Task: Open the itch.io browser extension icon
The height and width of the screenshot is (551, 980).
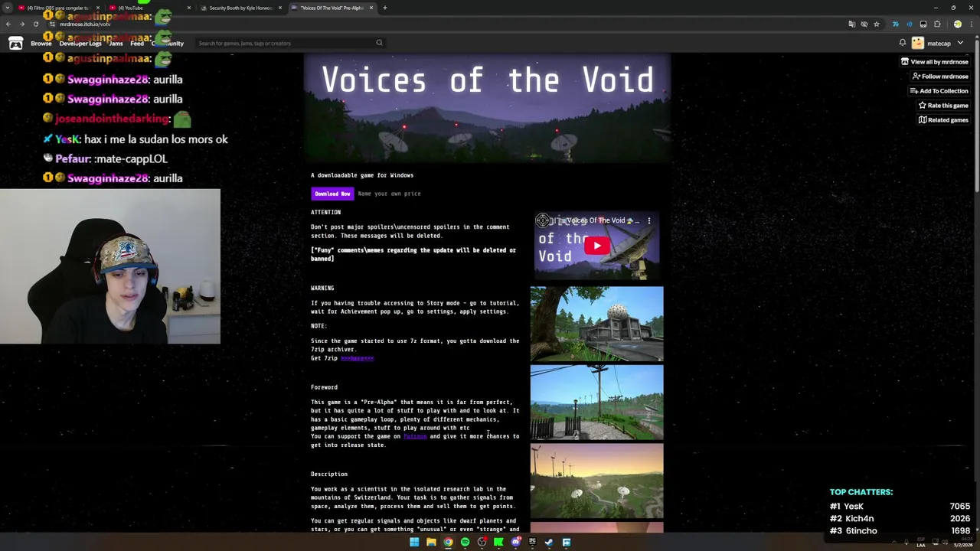Action: pos(923,24)
